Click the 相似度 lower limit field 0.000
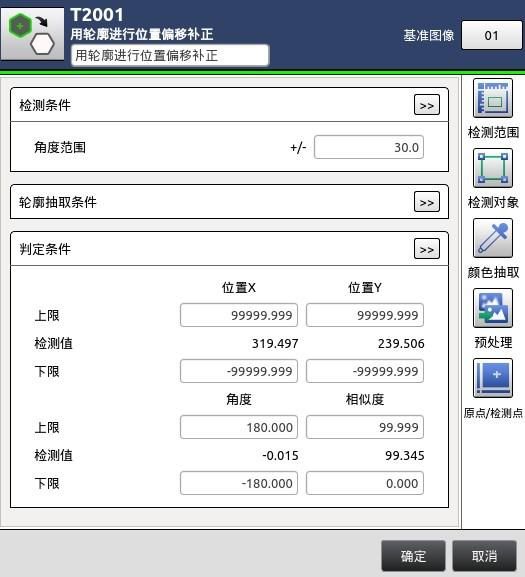 pyautogui.click(x=365, y=483)
